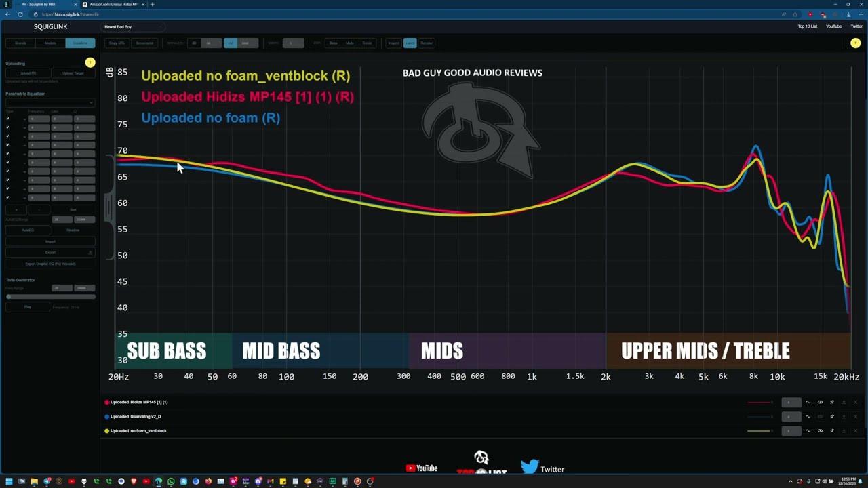The image size is (868, 488).
Task: Toggle visibility of Uploaded Glamdring v2_D curve
Action: click(820, 416)
